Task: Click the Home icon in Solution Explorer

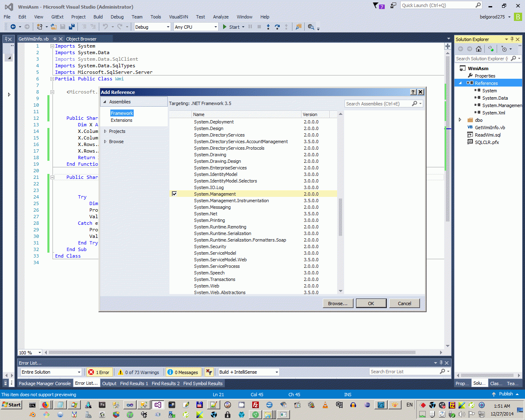Action: click(x=479, y=49)
